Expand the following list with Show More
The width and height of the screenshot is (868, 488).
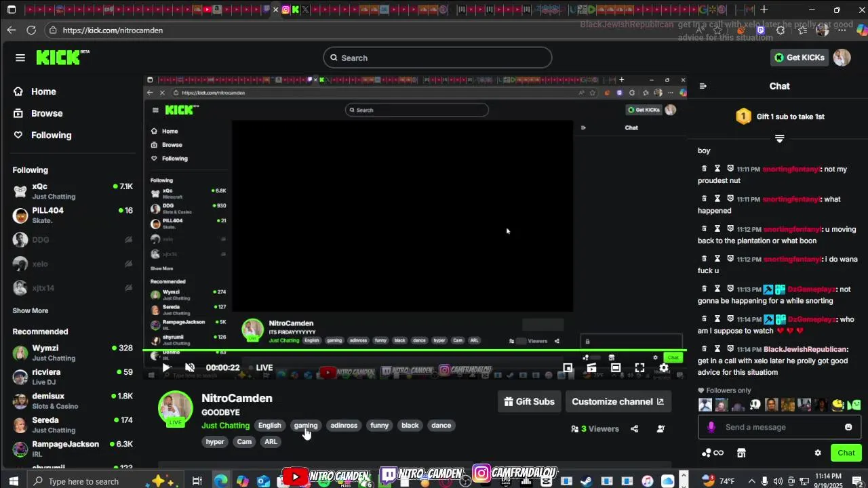31,310
